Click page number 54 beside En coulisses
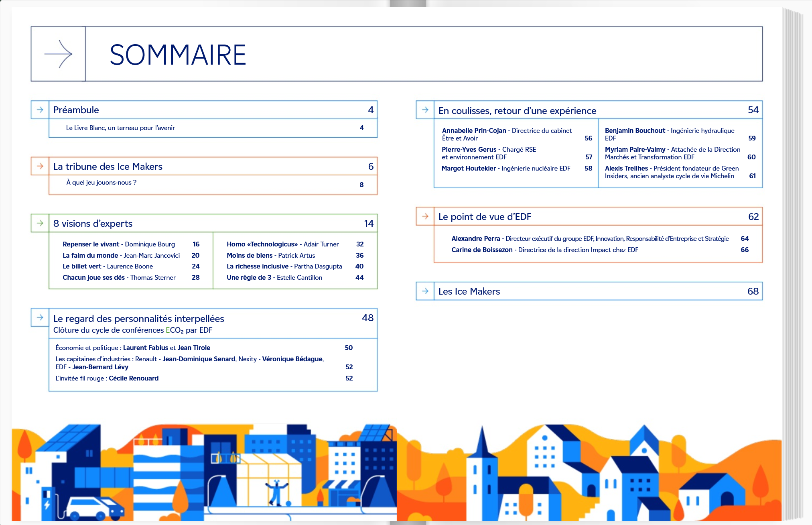Screen dimensions: 812x525 [x=753, y=110]
